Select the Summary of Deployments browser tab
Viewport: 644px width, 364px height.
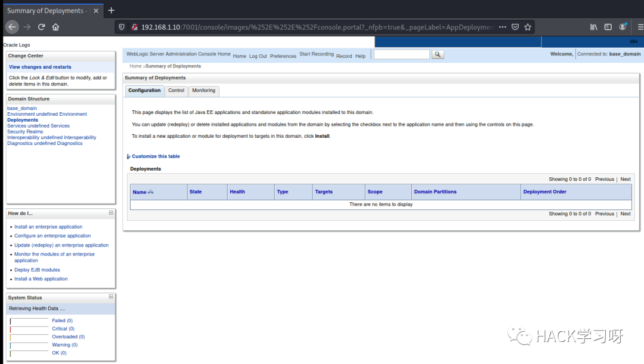[52, 11]
